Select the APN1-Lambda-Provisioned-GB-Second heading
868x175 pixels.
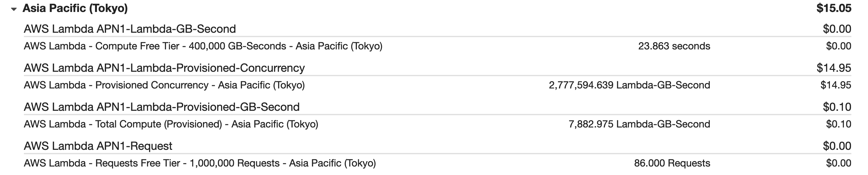[x=161, y=107]
